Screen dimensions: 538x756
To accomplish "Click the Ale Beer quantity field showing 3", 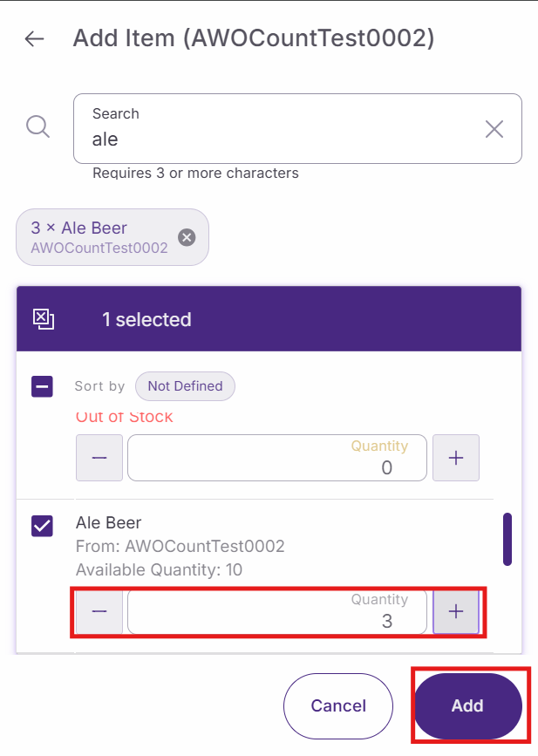I will [x=277, y=612].
